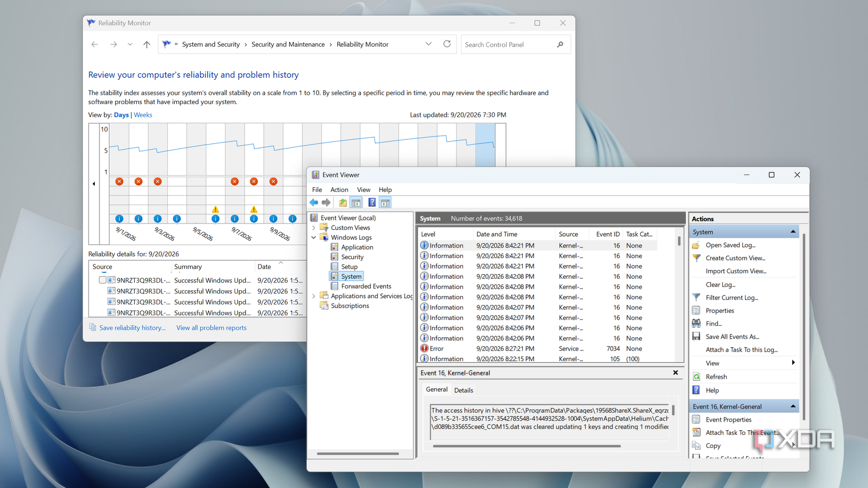Switch to the Details tab of event details
Screen dimensions: 868x488
pos(463,390)
